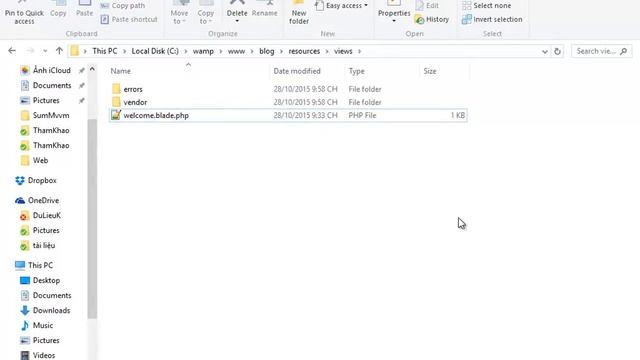Click the Copy path button
The image size is (640, 360).
123,6
